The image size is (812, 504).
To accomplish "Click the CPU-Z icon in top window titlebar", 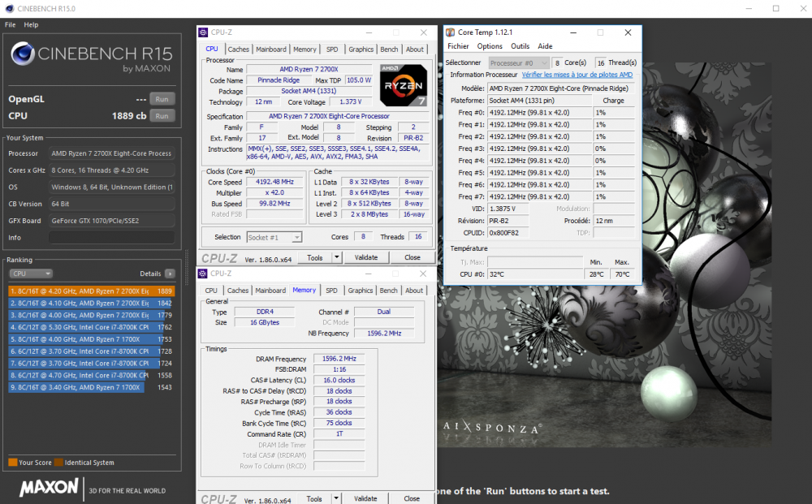I will pyautogui.click(x=204, y=32).
